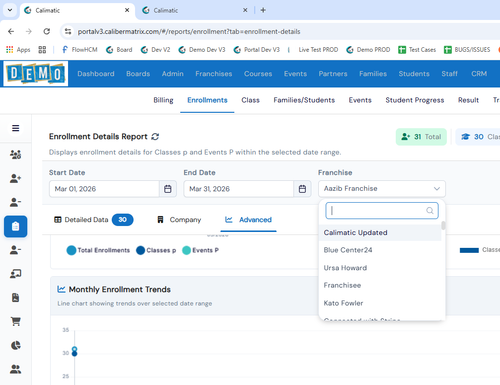Choose Blue Center24 from franchise list
Image resolution: width=500 pixels, height=385 pixels.
point(380,250)
